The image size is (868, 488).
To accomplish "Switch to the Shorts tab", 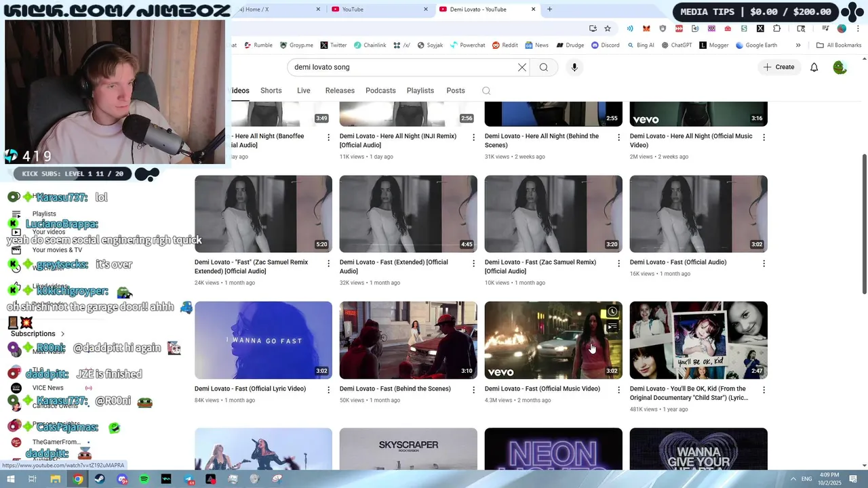I will (271, 91).
